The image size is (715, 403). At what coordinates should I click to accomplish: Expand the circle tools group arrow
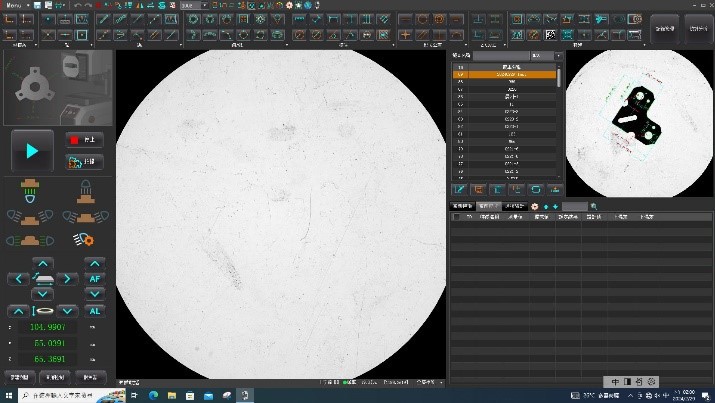point(287,45)
